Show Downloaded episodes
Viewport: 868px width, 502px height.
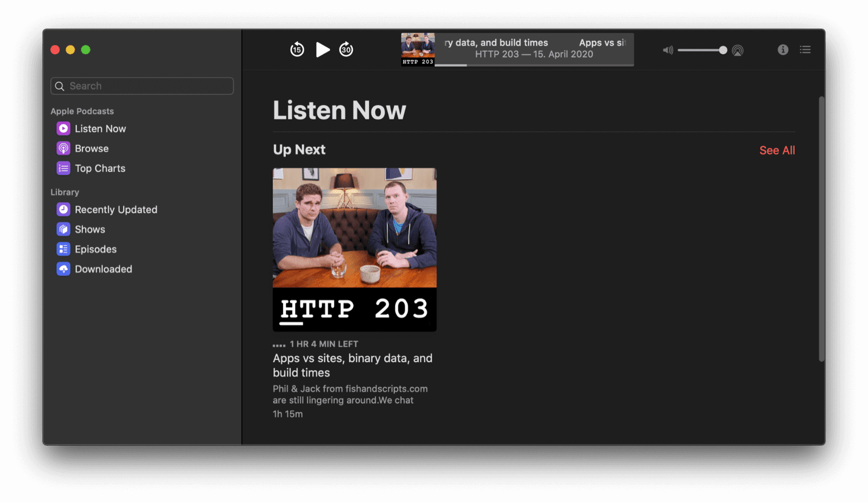coord(103,268)
